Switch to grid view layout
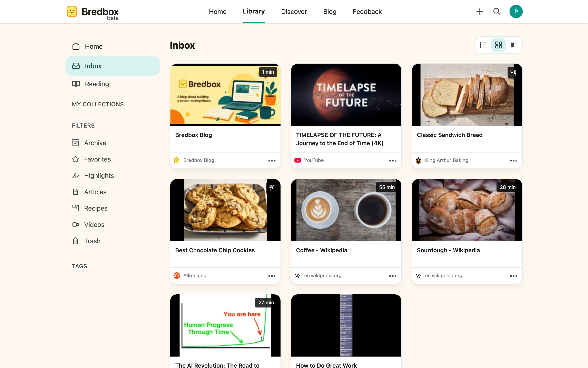 (x=498, y=45)
